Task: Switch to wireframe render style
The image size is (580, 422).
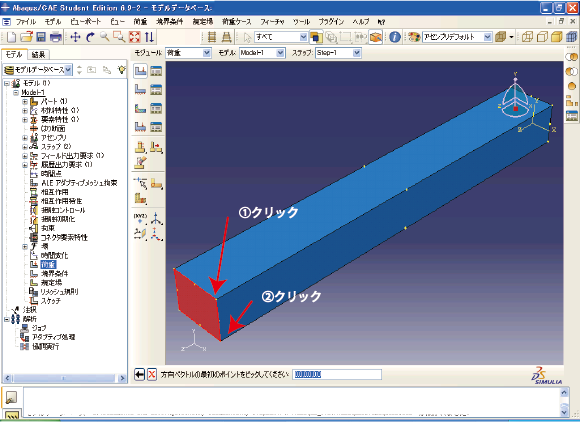Action: (x=527, y=37)
